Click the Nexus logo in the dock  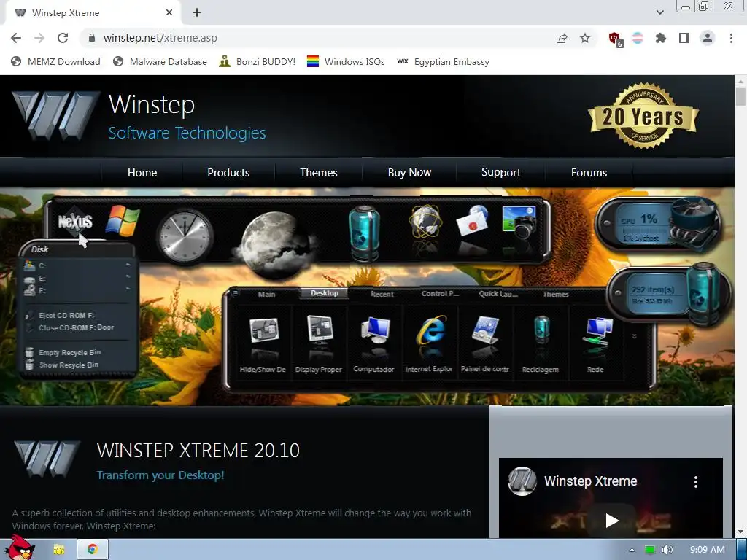click(x=75, y=222)
